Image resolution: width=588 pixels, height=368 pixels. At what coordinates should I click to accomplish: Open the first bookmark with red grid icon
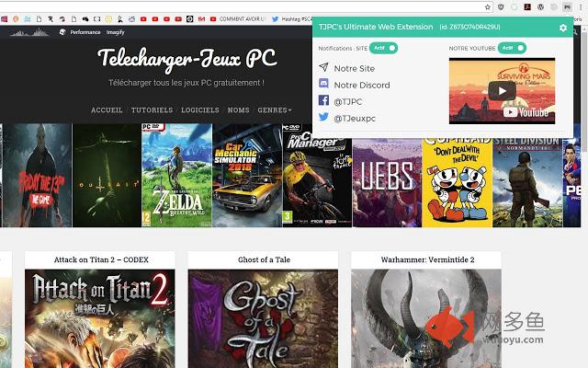(x=4, y=18)
